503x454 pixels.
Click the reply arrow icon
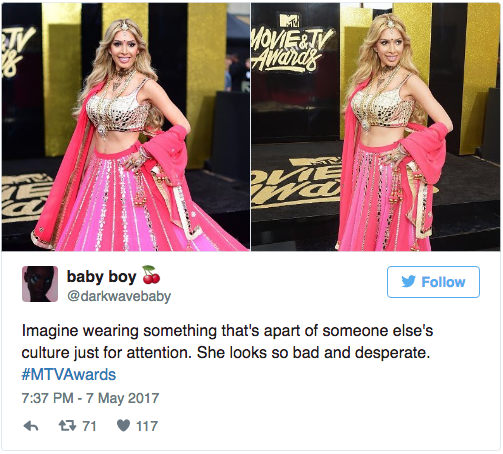pos(31,426)
